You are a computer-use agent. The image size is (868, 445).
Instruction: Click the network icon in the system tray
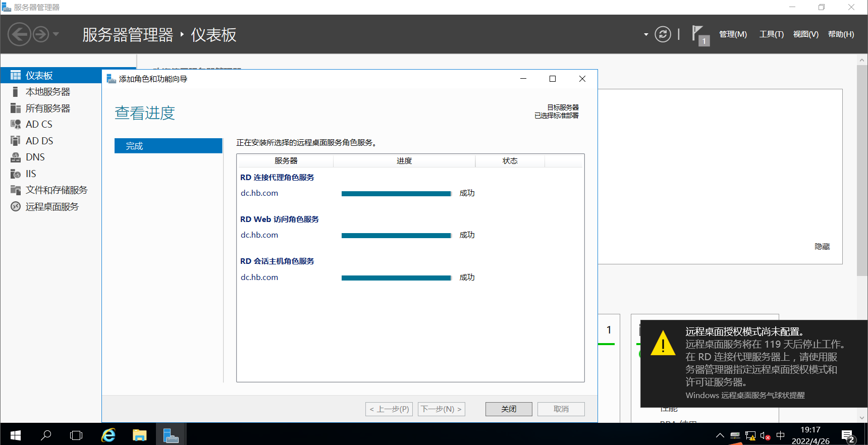(750, 435)
